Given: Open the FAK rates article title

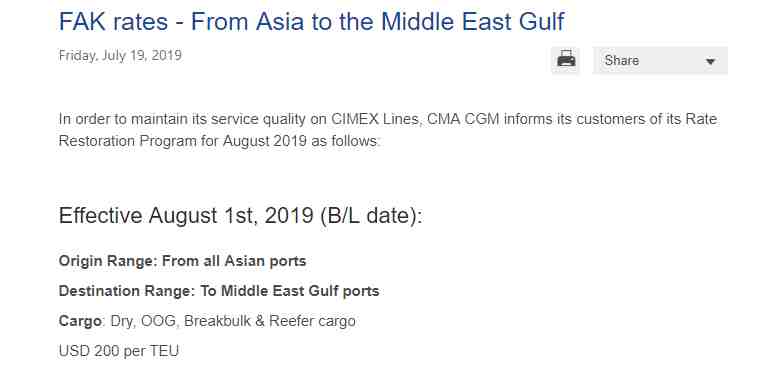Looking at the screenshot, I should point(311,21).
